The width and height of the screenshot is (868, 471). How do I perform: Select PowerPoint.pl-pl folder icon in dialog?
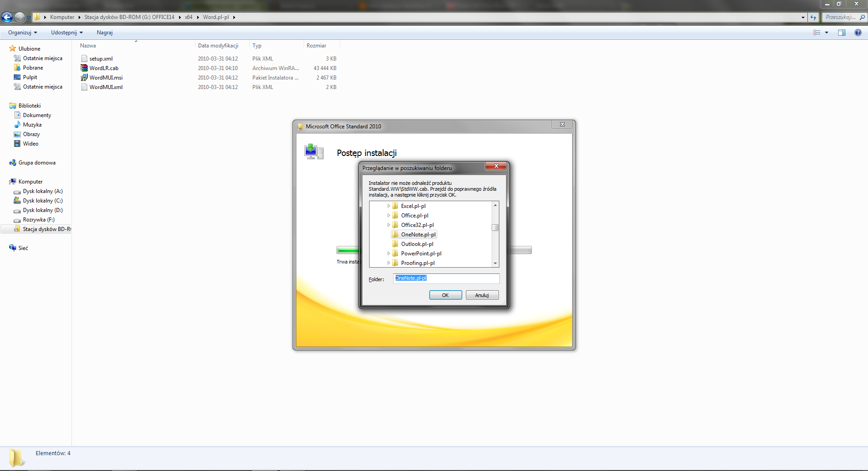coord(395,254)
